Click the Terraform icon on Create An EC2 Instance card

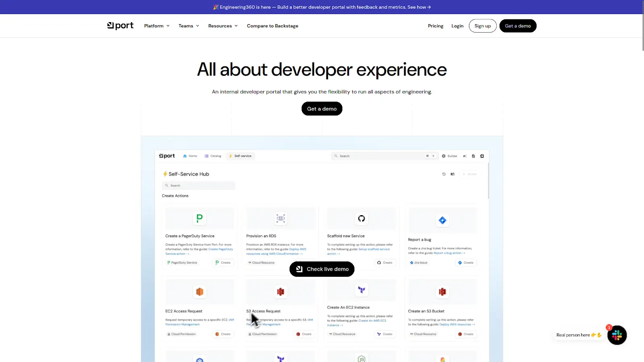point(361,290)
